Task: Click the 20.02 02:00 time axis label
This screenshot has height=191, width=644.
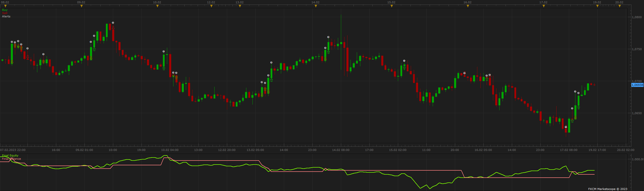Action: click(626, 150)
